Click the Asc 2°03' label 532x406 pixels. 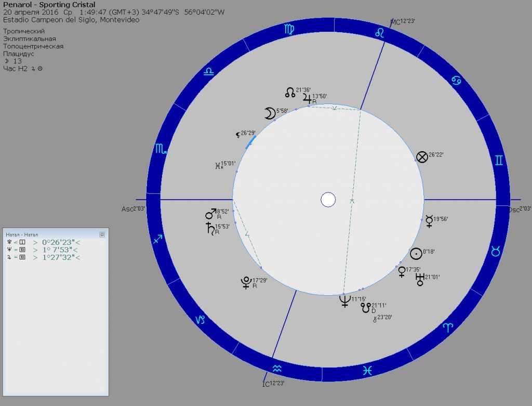click(134, 209)
